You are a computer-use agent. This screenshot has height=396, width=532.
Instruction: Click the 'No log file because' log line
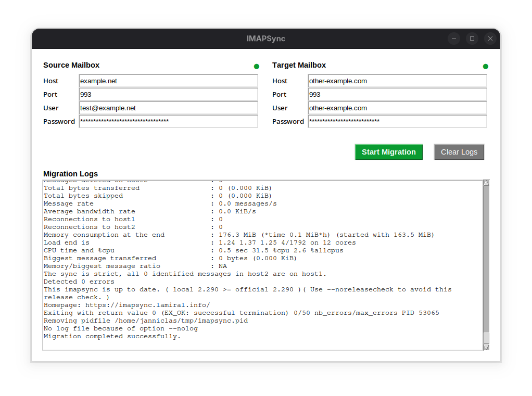click(120, 328)
